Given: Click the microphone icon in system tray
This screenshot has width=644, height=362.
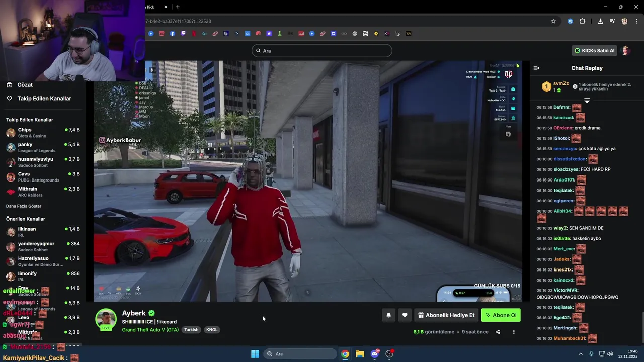Looking at the screenshot, I should click(x=591, y=354).
